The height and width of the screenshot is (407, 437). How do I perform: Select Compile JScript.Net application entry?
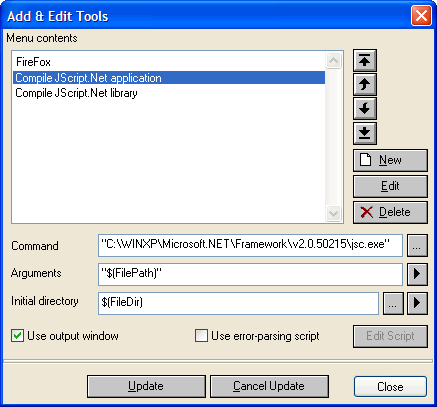click(169, 78)
